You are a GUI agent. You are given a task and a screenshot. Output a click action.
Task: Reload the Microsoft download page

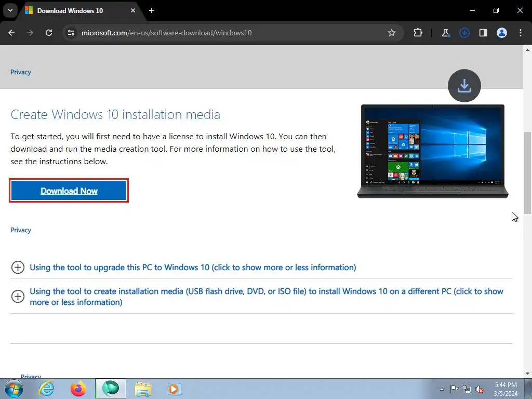(49, 33)
